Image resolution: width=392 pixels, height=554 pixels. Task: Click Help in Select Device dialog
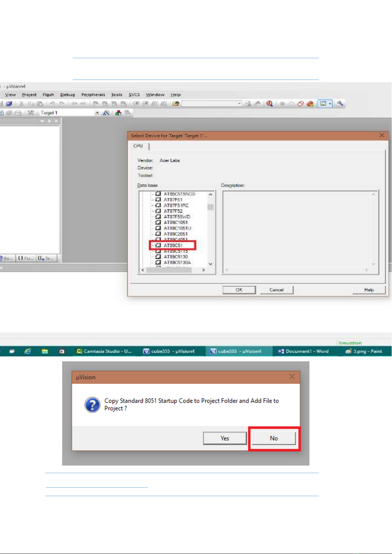pos(369,290)
